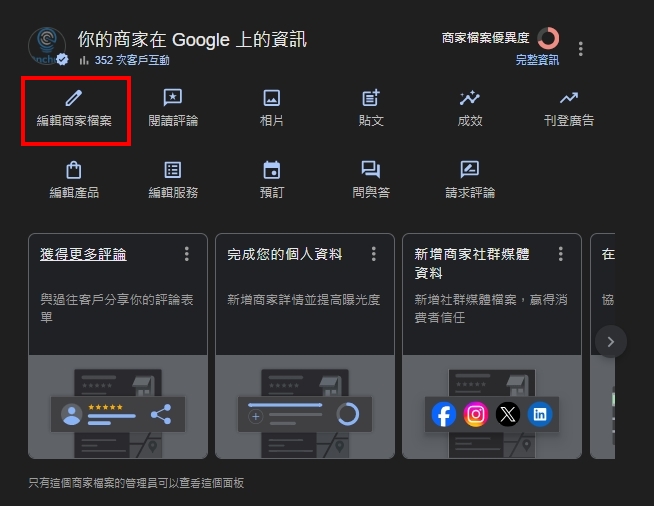Open the 完成您的個人資料 card options menu
654x506 pixels.
374,254
